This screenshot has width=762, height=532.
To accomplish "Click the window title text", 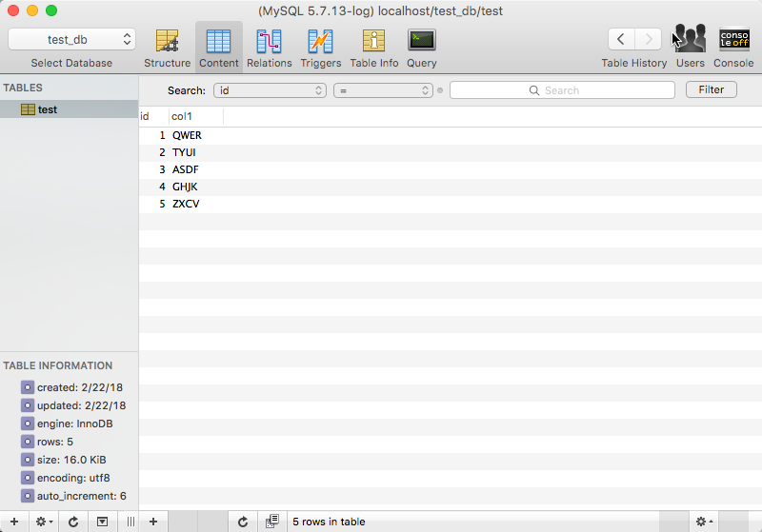I will tap(380, 10).
